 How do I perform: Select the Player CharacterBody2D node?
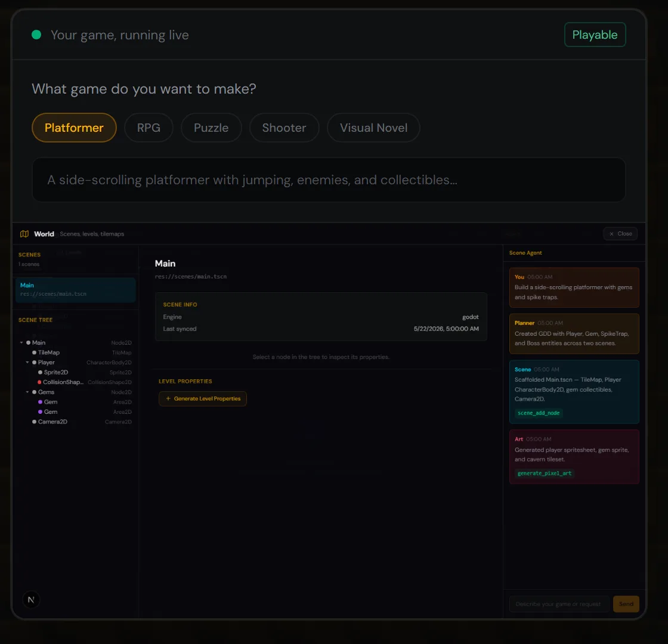[x=75, y=363]
